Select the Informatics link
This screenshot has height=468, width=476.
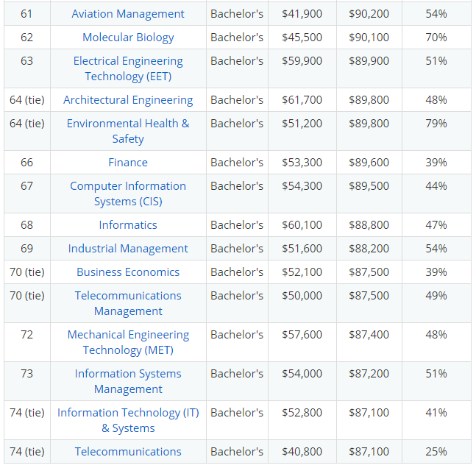[128, 225]
